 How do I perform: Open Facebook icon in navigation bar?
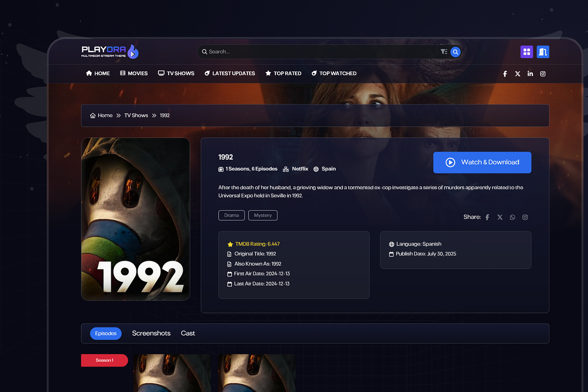(x=505, y=73)
